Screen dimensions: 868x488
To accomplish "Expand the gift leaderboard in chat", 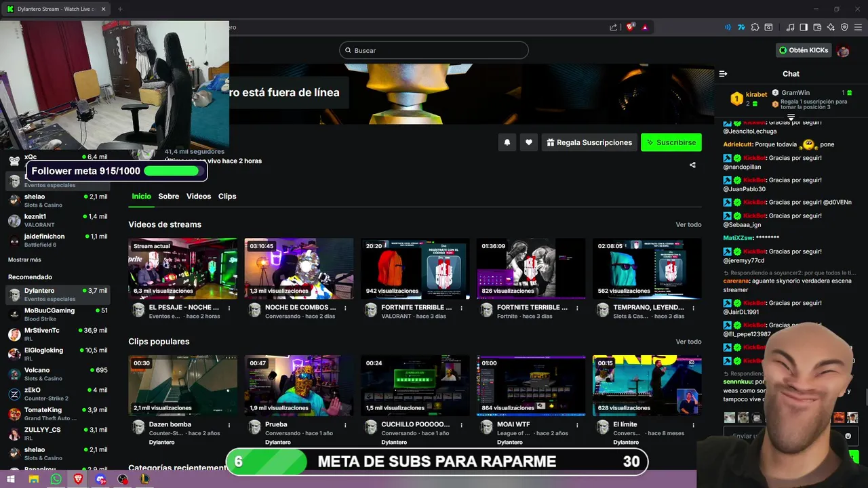I will tap(791, 118).
